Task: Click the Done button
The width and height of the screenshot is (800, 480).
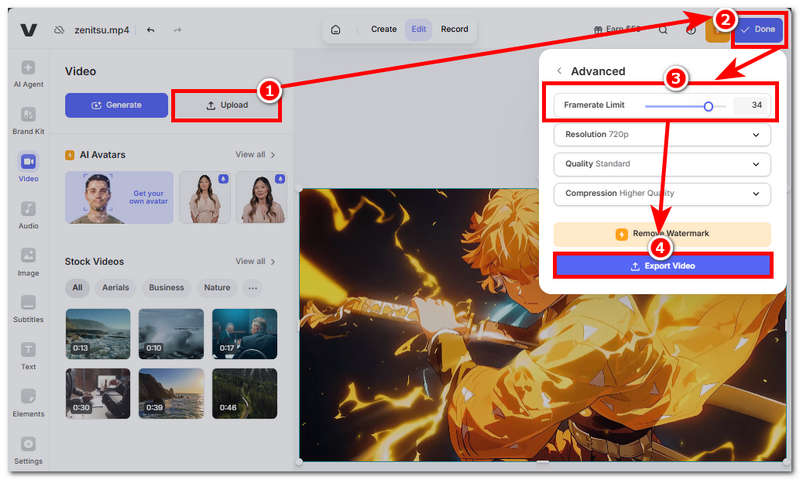Action: pos(759,30)
